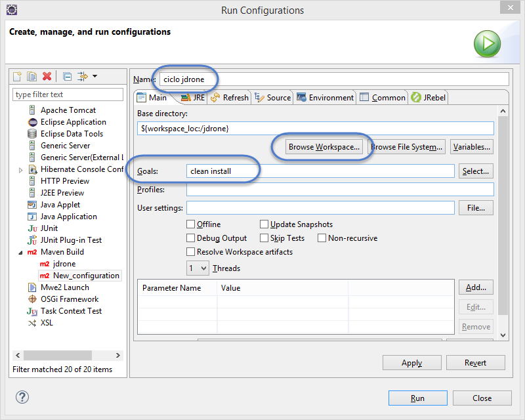
Task: Select the Maven Build category
Action: tap(62, 252)
